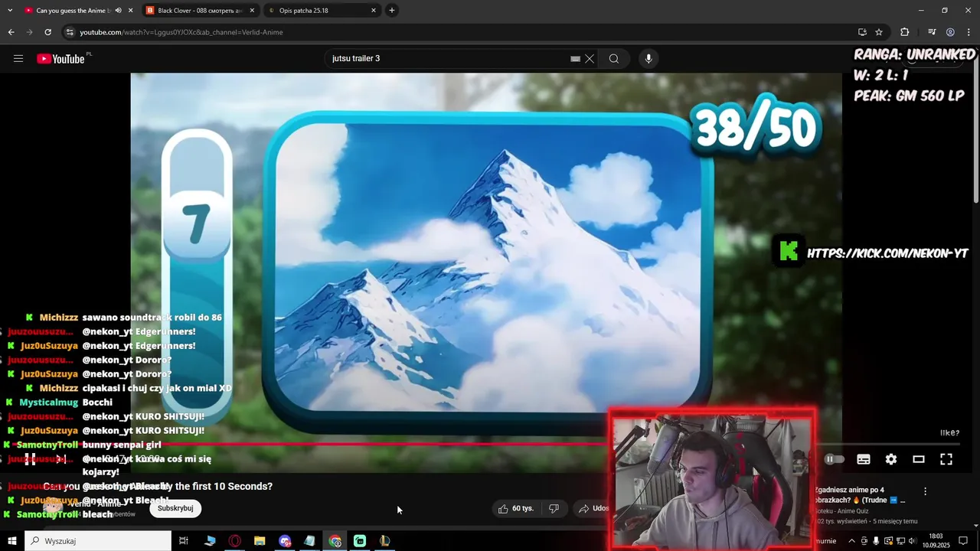The image size is (980, 551).
Task: Close the Opis patcha 25.18 tab
Action: pyautogui.click(x=374, y=11)
